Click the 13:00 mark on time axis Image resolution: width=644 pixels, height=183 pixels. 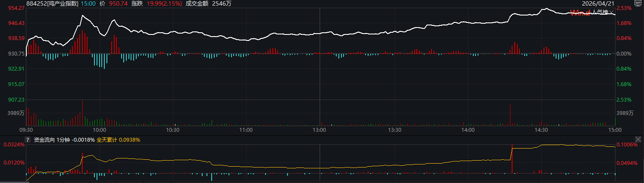pyautogui.click(x=319, y=130)
